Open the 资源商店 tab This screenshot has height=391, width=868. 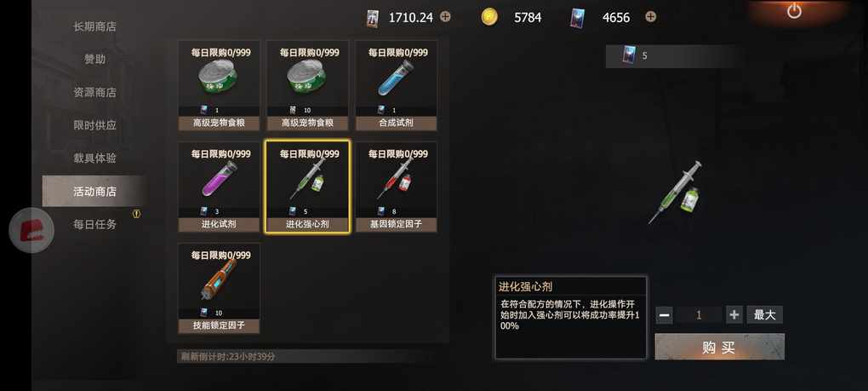pyautogui.click(x=94, y=93)
